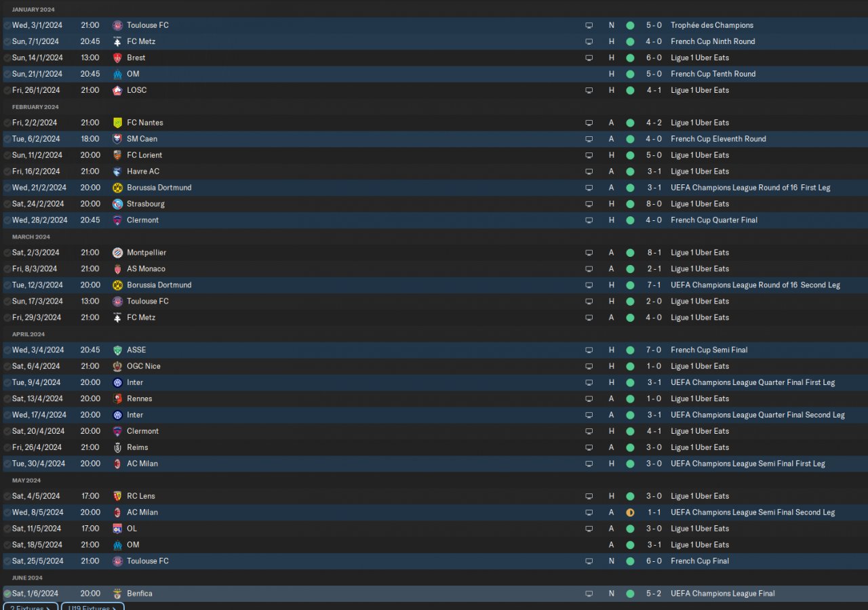868x610 pixels.
Task: Click the Reims club badge
Action: tap(117, 448)
